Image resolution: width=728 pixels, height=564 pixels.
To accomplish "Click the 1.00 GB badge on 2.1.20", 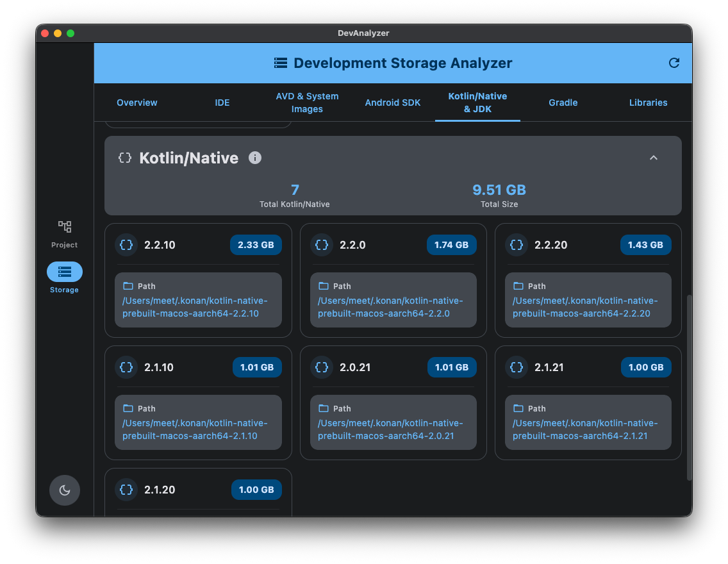I will pos(256,490).
